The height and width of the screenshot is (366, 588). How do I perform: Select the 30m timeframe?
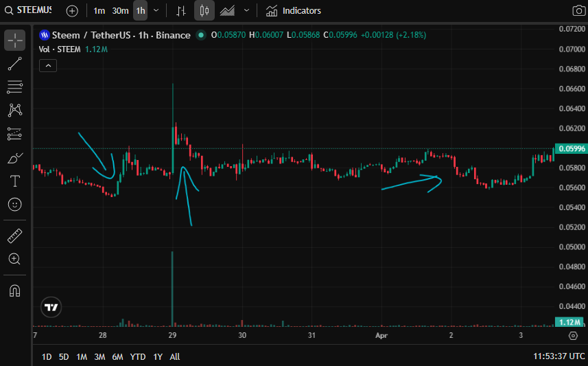click(x=120, y=11)
